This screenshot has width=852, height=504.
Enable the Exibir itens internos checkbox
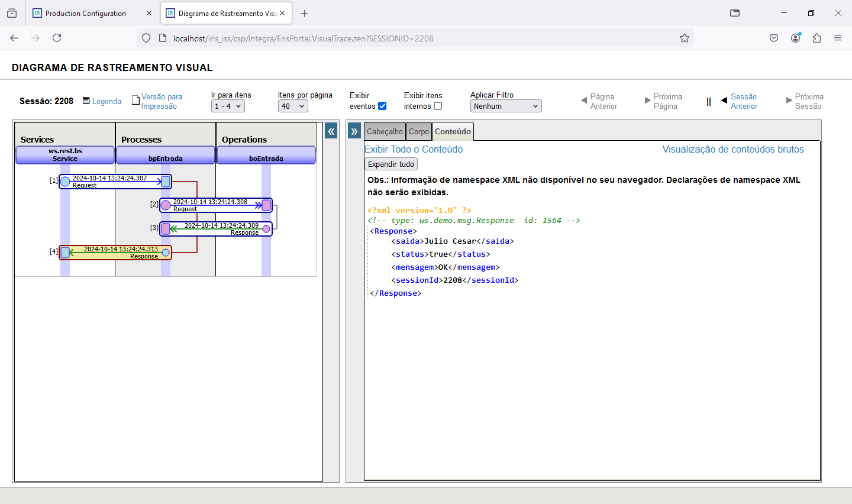click(438, 106)
